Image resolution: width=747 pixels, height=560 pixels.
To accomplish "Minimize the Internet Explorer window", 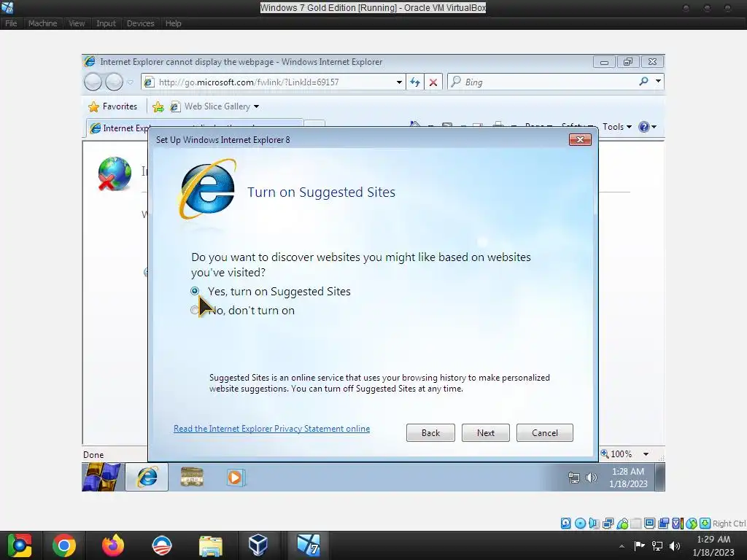I will 604,62.
